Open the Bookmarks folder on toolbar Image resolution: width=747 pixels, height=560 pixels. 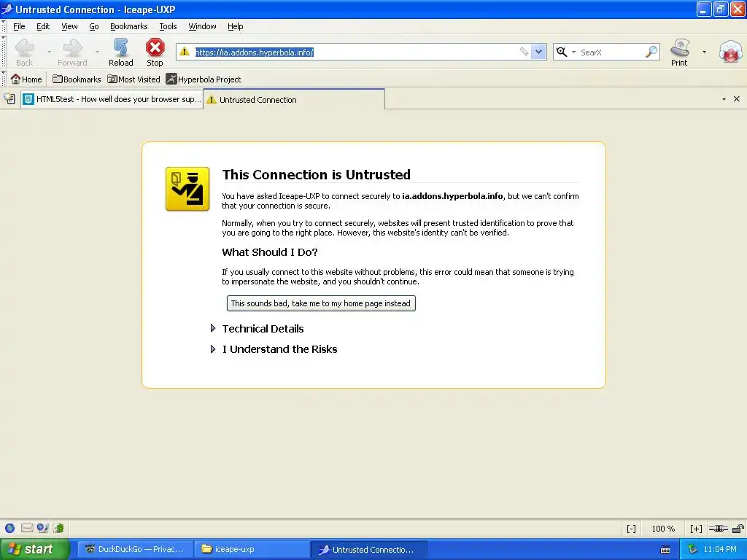(x=76, y=79)
